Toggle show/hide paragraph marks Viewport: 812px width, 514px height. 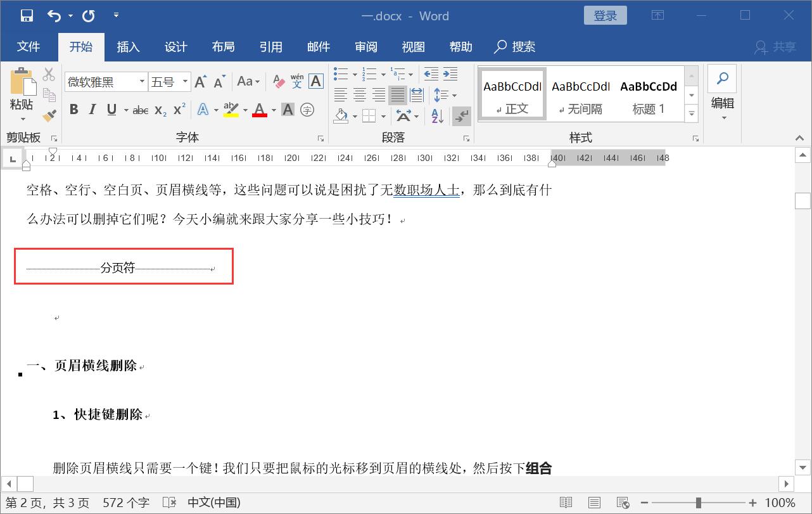point(462,116)
